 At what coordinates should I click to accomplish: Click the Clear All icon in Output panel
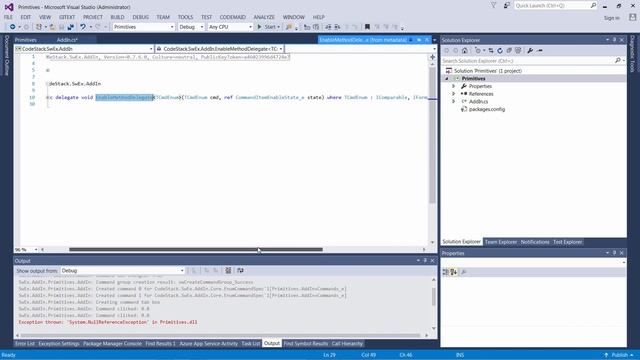228,271
